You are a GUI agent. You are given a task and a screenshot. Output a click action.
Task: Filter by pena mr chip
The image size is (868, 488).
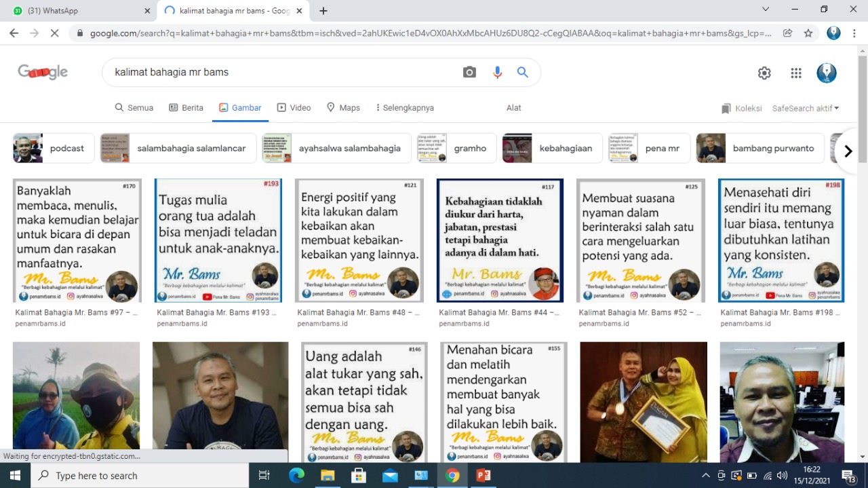[x=649, y=148]
